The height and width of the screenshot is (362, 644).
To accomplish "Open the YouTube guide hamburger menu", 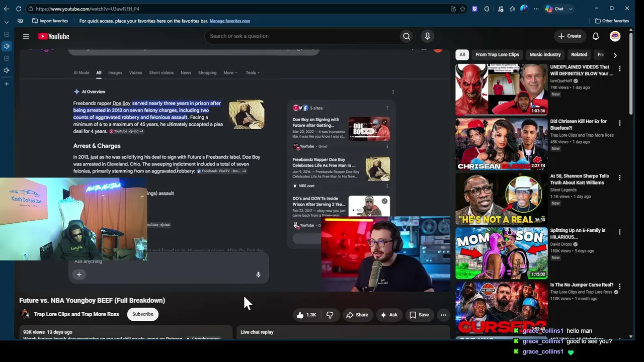I will coord(26,36).
